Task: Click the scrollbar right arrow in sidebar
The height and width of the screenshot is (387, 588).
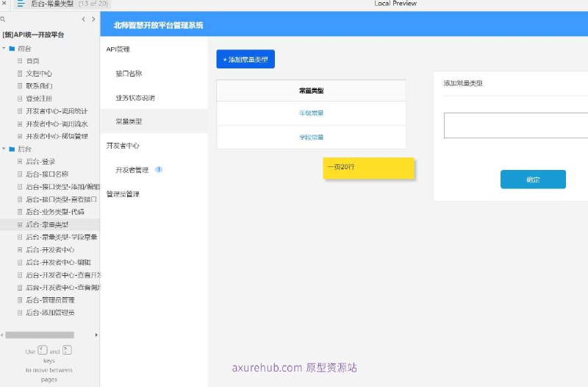Action: coord(96,335)
